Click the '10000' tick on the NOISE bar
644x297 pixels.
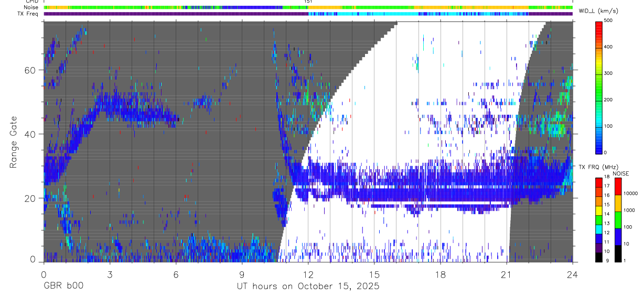point(630,193)
